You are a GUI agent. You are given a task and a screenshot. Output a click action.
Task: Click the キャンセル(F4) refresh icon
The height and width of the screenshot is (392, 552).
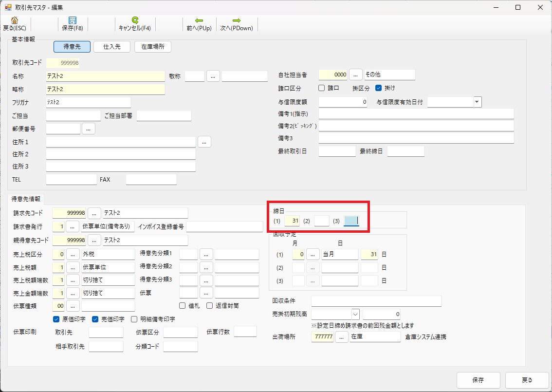tap(135, 20)
